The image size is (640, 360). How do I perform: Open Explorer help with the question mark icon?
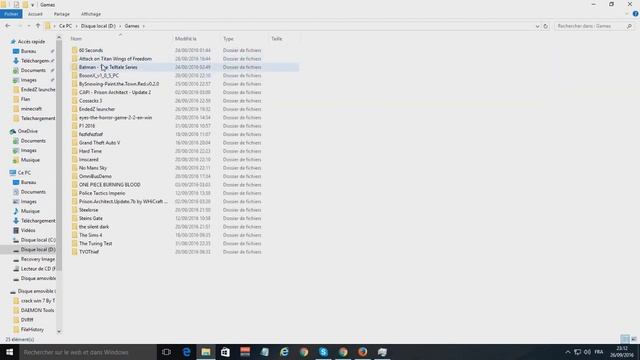635,14
